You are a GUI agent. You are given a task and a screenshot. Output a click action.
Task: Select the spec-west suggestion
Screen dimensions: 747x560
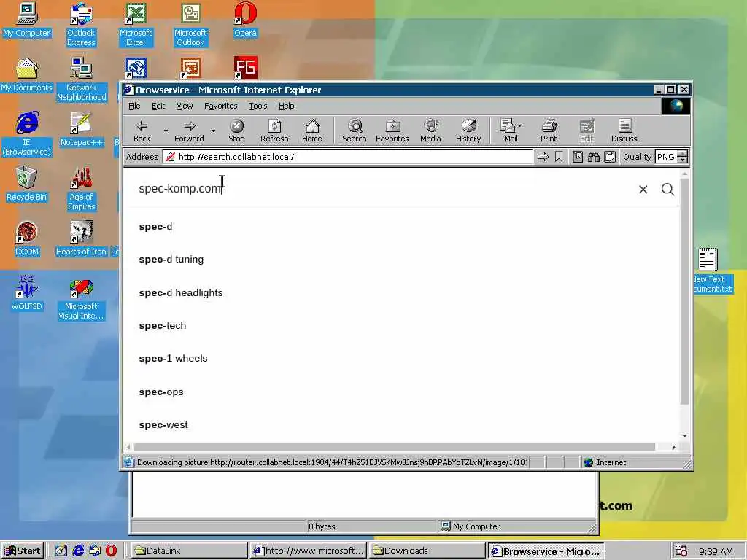click(163, 425)
